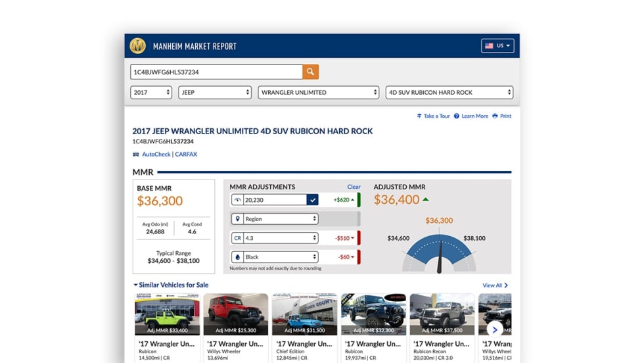Open the Black color adjustment dropdown

(x=274, y=257)
